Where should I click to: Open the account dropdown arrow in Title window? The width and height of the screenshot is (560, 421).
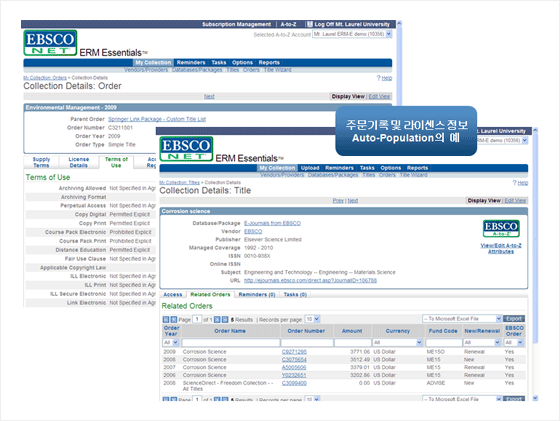(x=525, y=140)
